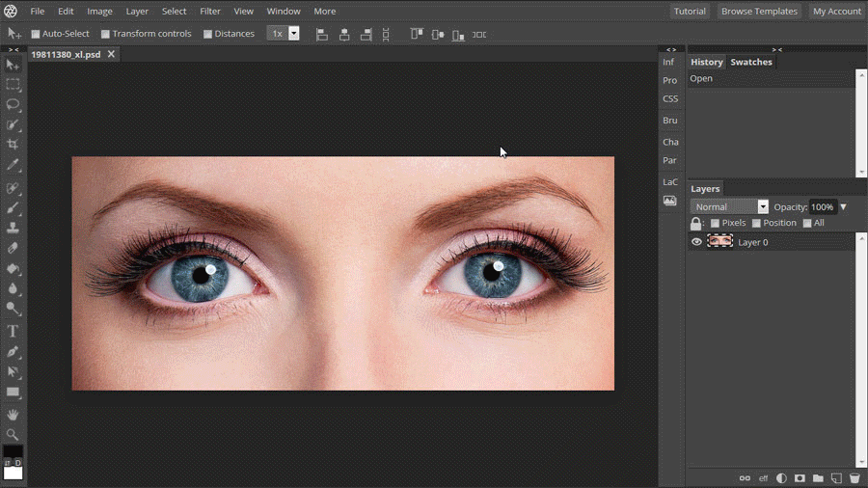868x488 pixels.
Task: Switch to the Swatches tab
Action: (x=751, y=62)
